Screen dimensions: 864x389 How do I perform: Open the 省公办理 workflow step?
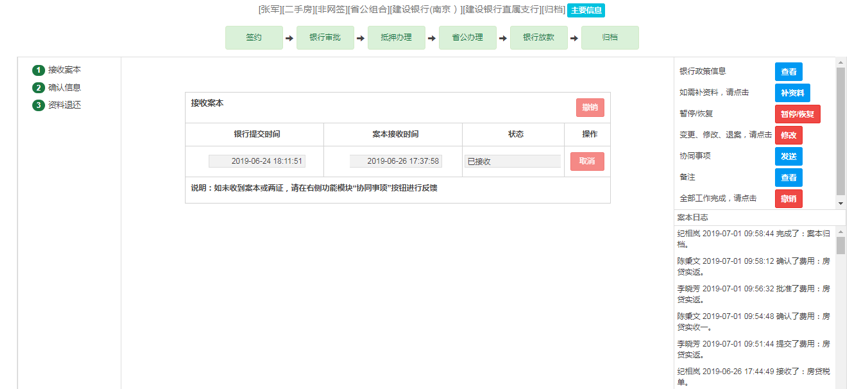468,38
